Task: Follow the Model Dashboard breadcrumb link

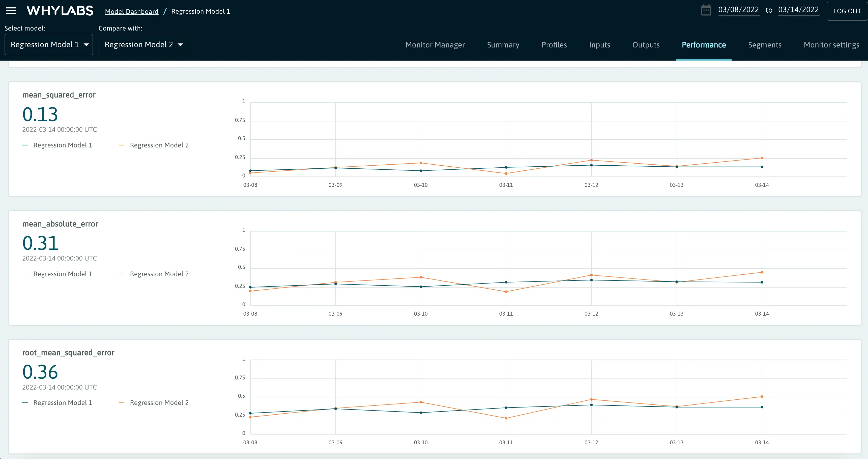Action: [131, 11]
